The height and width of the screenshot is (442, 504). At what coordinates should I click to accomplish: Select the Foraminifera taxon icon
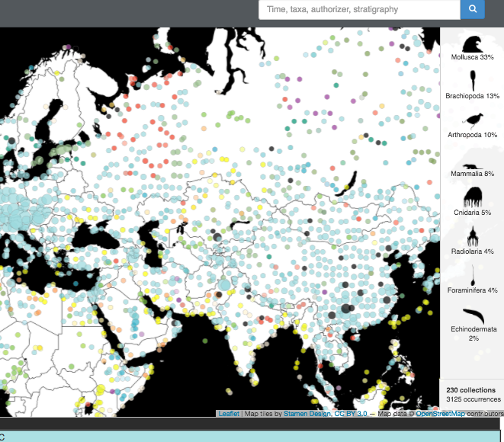(471, 274)
